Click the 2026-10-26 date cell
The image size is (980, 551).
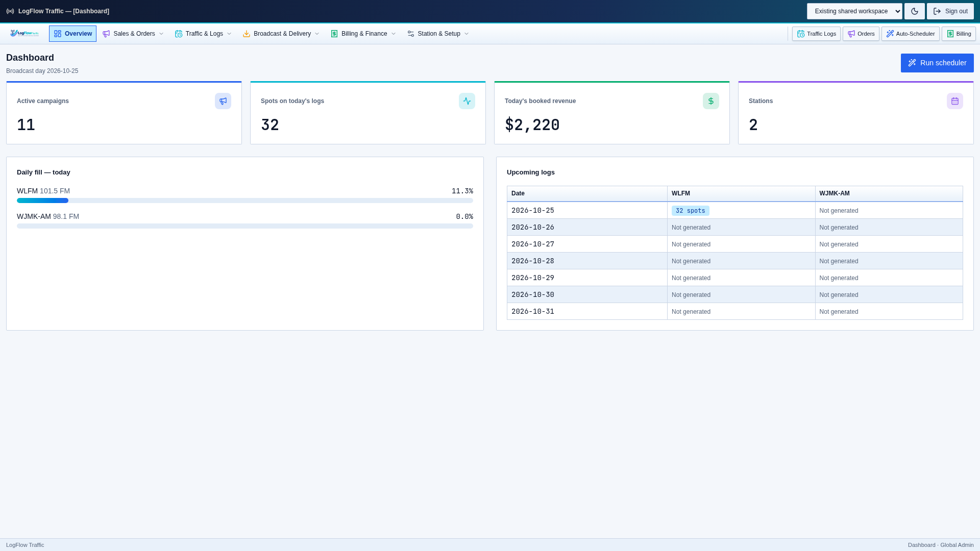587,228
